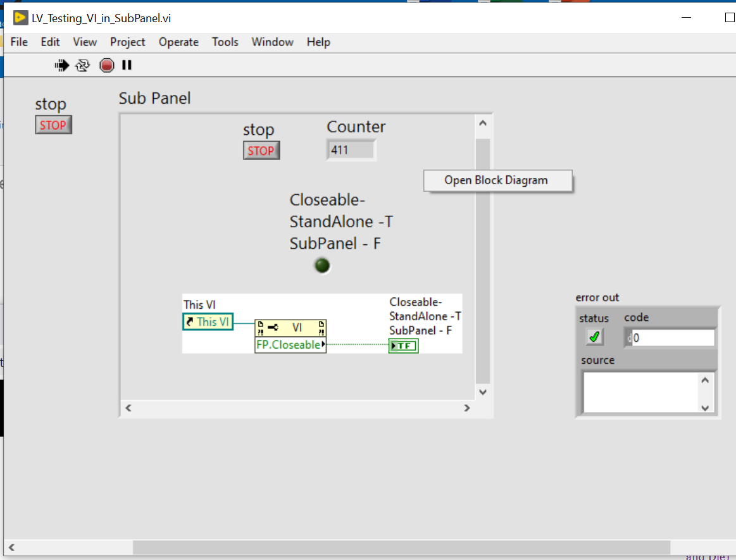The image size is (736, 560).
Task: Click the Run arrow toolbar icon
Action: tap(62, 65)
